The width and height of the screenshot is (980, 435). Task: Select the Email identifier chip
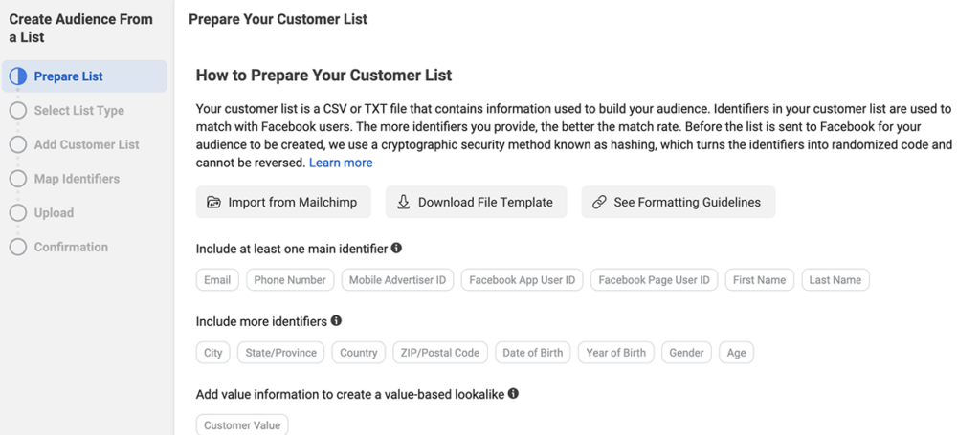217,280
